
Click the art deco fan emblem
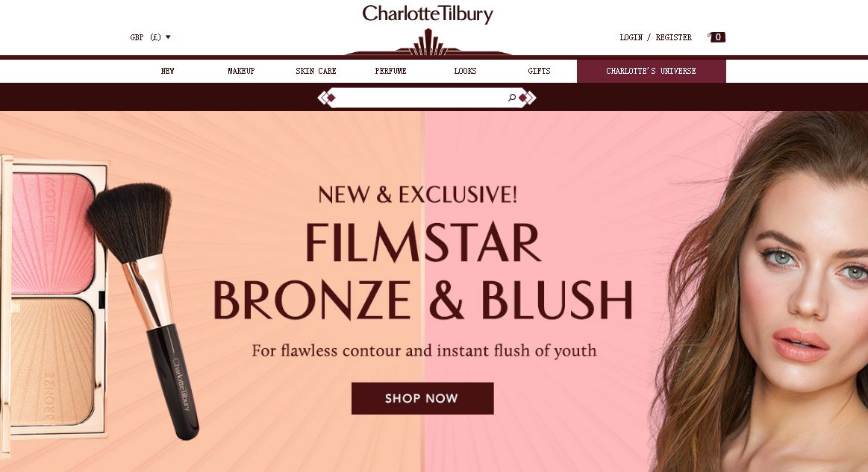coord(428,43)
